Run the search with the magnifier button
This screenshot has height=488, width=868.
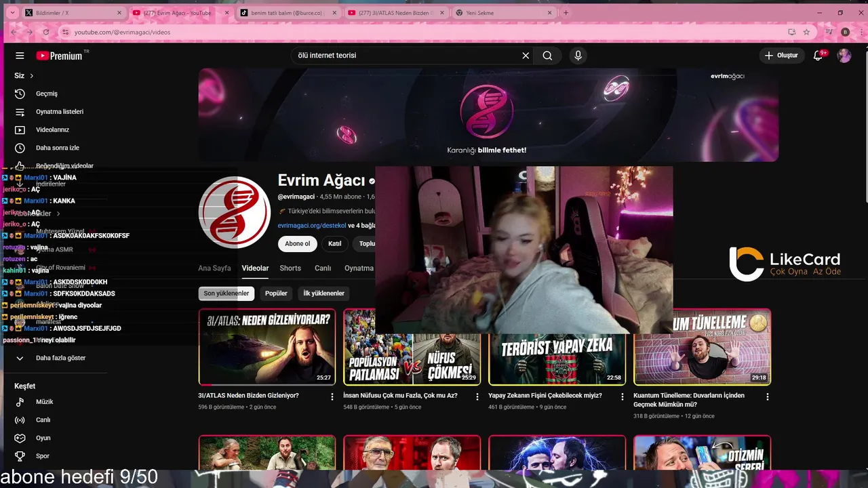click(547, 56)
